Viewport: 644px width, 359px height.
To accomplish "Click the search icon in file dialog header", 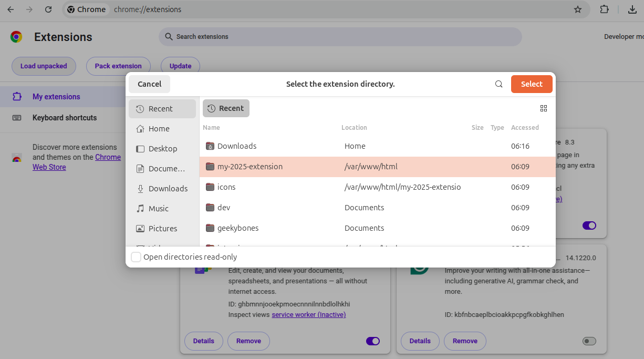I will [499, 84].
